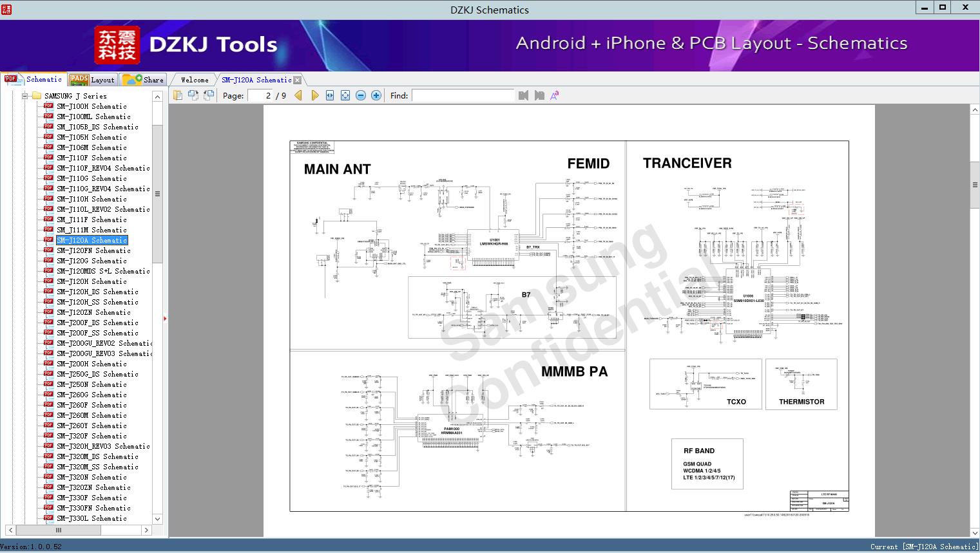
Task: Open SM-J120FN Schematic from the tree
Action: pos(93,250)
